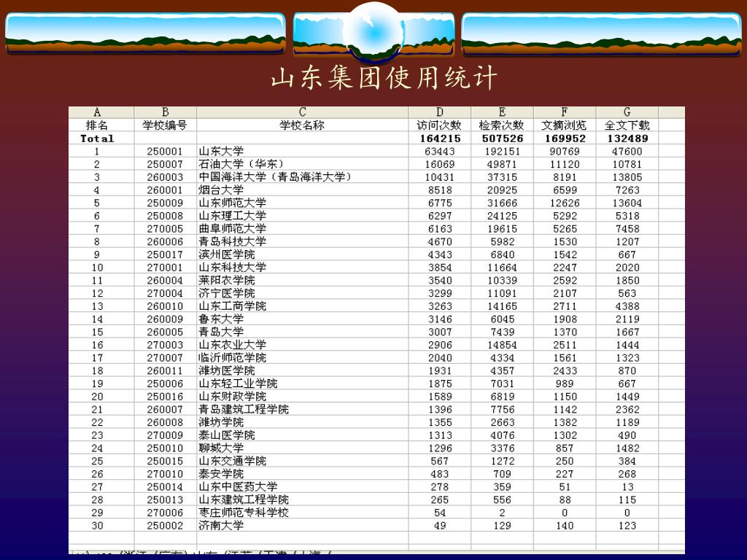
Task: Select search count 192151
Action: (x=502, y=152)
